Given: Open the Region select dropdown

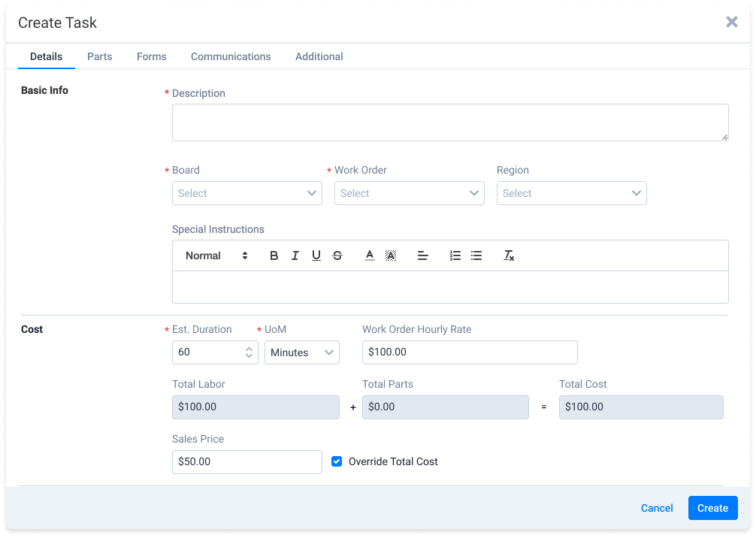Looking at the screenshot, I should tap(571, 193).
